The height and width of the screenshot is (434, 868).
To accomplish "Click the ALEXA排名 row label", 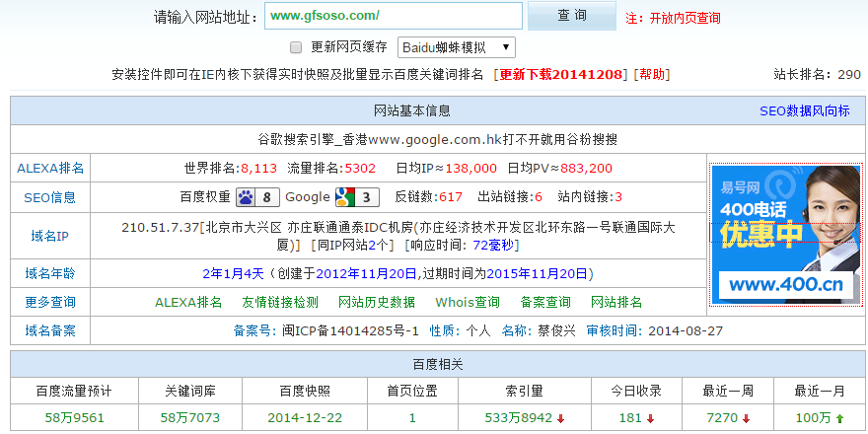I will [x=50, y=169].
